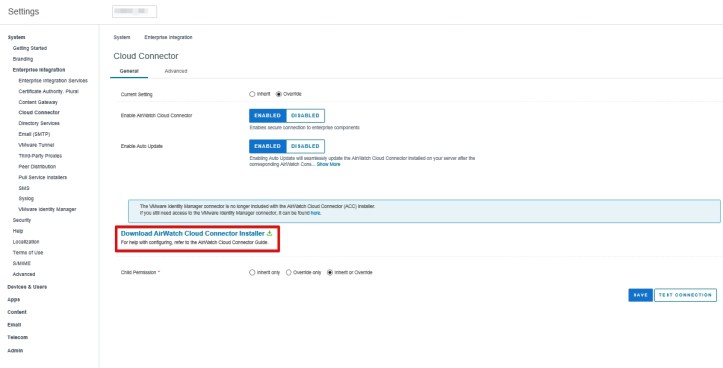This screenshot has height=368, width=723.
Task: Open Content Gateway in the sidebar
Action: (38, 102)
